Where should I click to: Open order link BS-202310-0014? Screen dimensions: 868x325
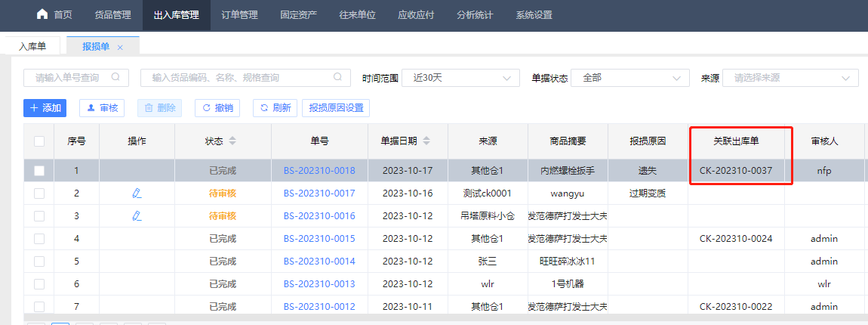[x=319, y=262]
